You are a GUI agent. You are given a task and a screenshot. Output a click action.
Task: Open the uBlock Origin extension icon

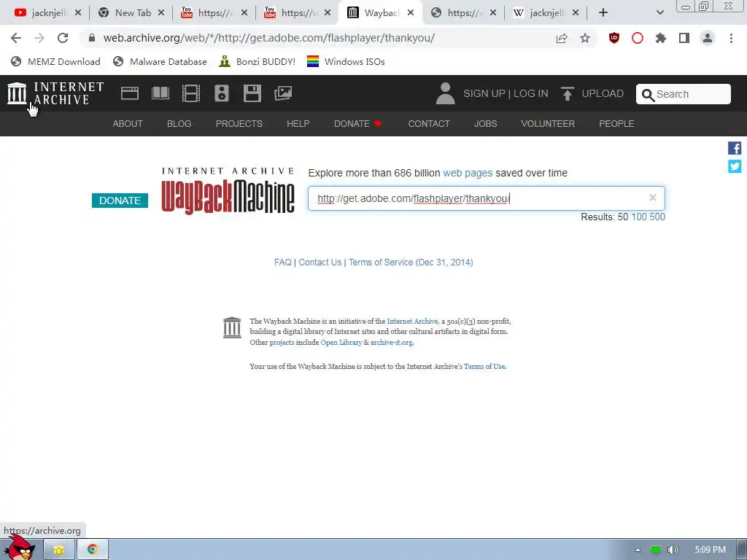click(x=614, y=38)
